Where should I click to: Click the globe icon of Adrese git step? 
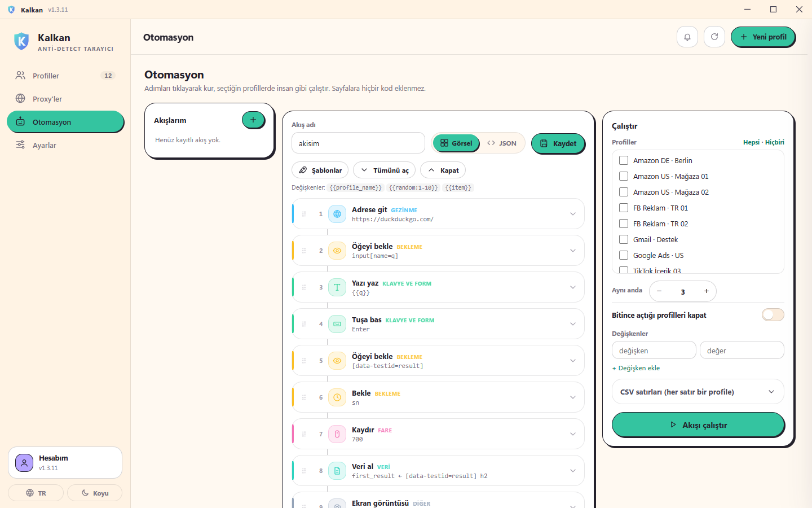click(337, 214)
